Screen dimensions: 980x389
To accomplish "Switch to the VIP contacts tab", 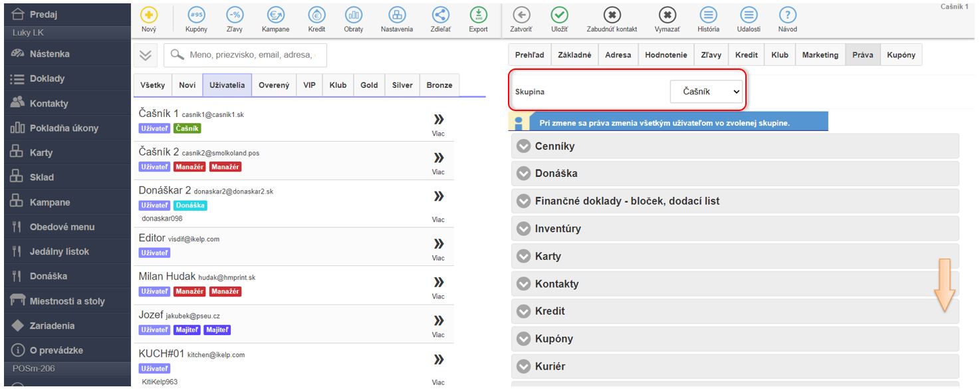I will (x=309, y=85).
